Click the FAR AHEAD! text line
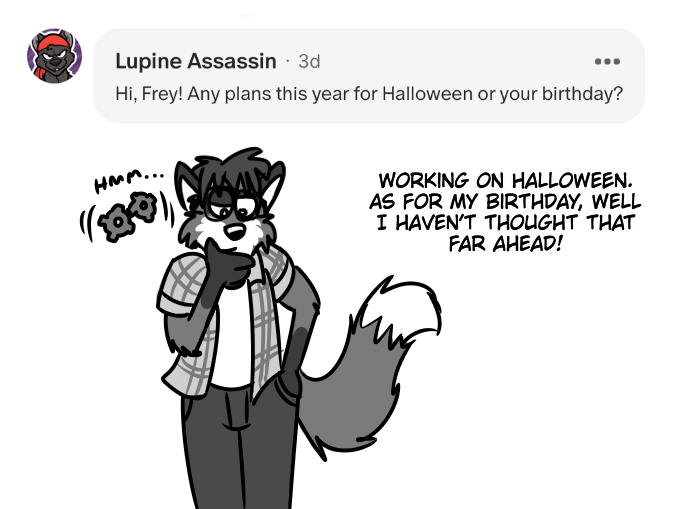Screen dimensions: 697x509 click(505, 244)
